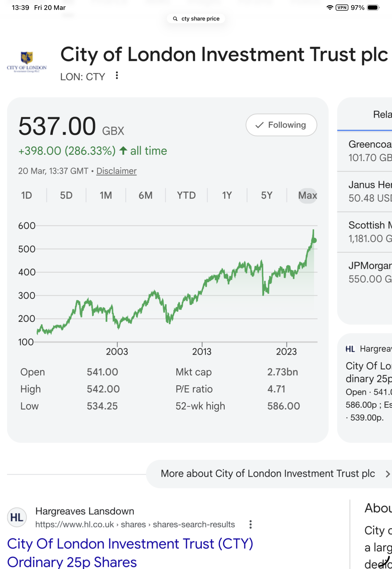Switch chart to 6M range
This screenshot has width=392, height=569.
point(145,195)
